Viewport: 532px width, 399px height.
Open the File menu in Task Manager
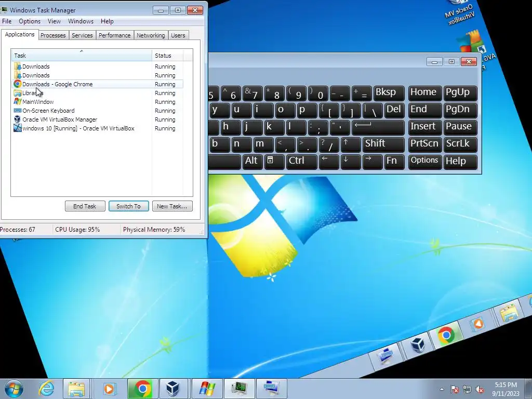click(x=7, y=21)
